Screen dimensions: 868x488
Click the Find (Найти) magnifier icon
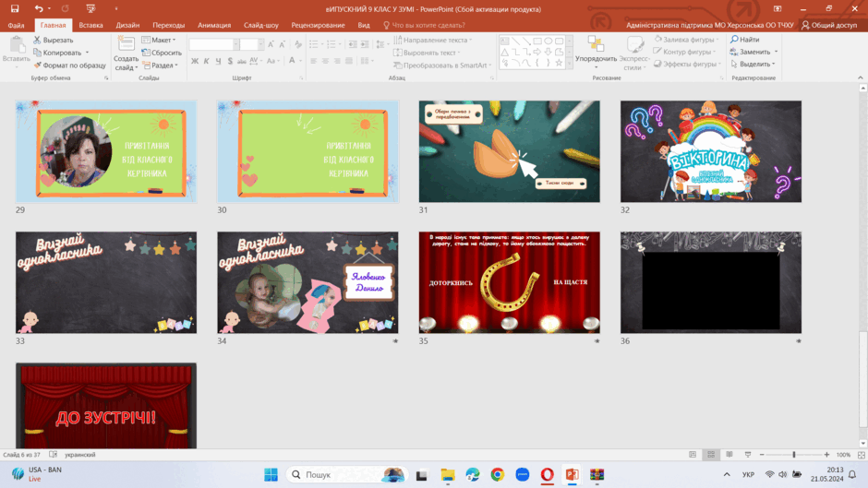[734, 40]
